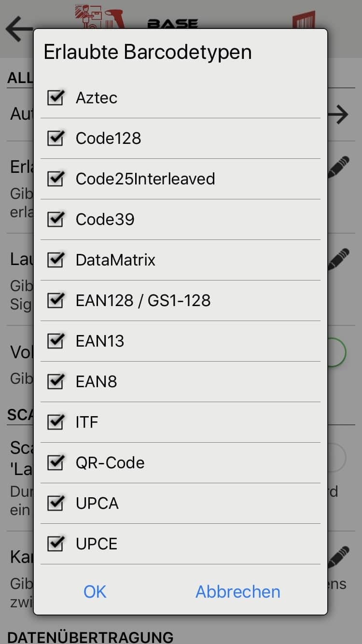The width and height of the screenshot is (362, 644).
Task: Select the EAN128 / GS1-128 list entry
Action: (x=181, y=300)
